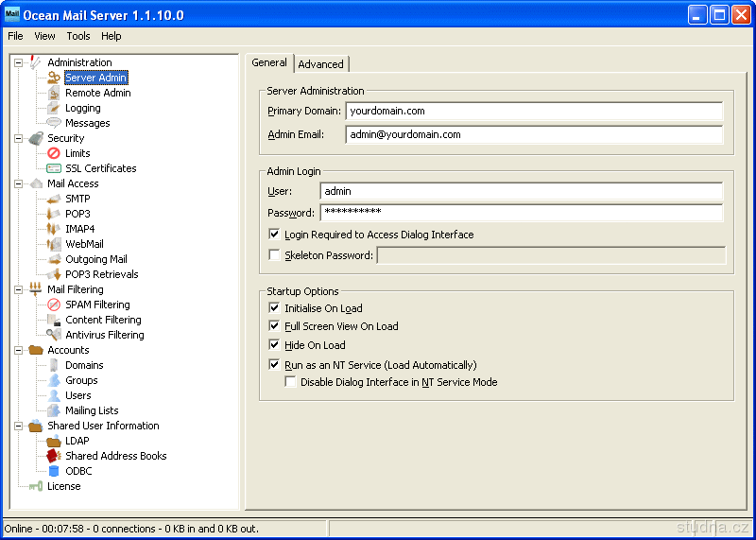Click the Limits prohibition icon
This screenshot has height=540, width=756.
(54, 153)
